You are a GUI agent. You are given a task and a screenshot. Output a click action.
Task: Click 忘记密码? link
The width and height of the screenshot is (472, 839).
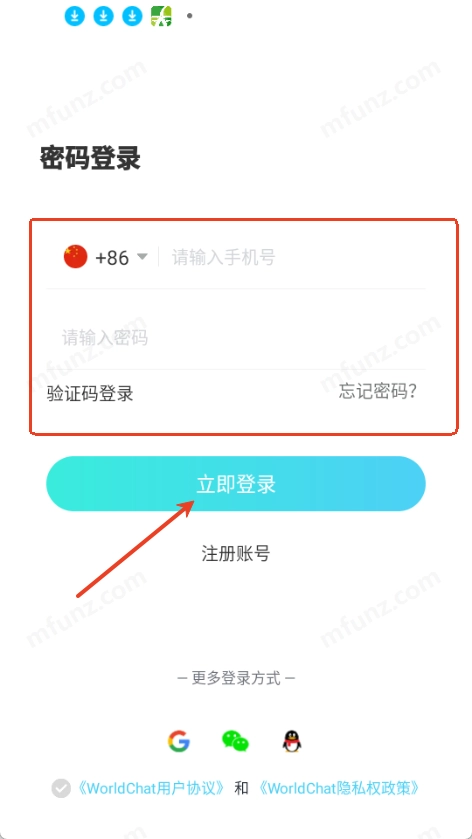(x=378, y=392)
